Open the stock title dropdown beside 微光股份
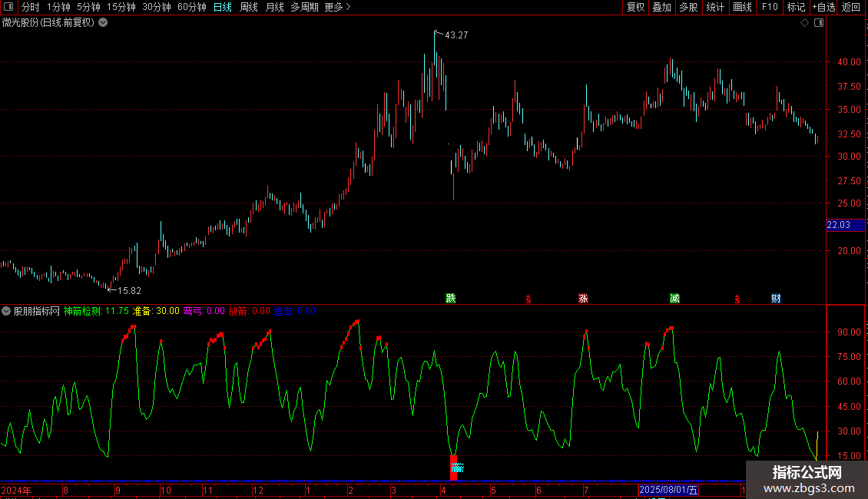The height and width of the screenshot is (499, 868). pyautogui.click(x=103, y=22)
